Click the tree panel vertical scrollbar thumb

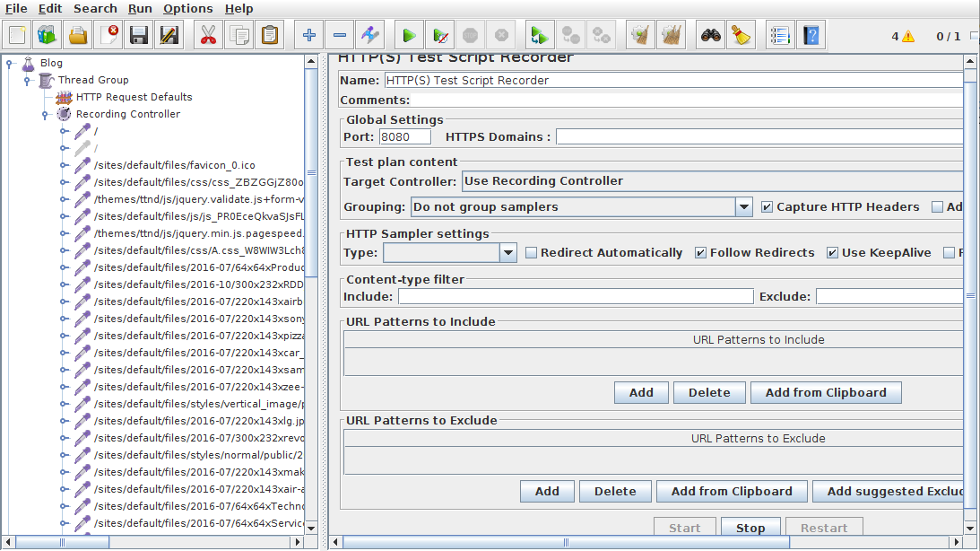pyautogui.click(x=311, y=173)
